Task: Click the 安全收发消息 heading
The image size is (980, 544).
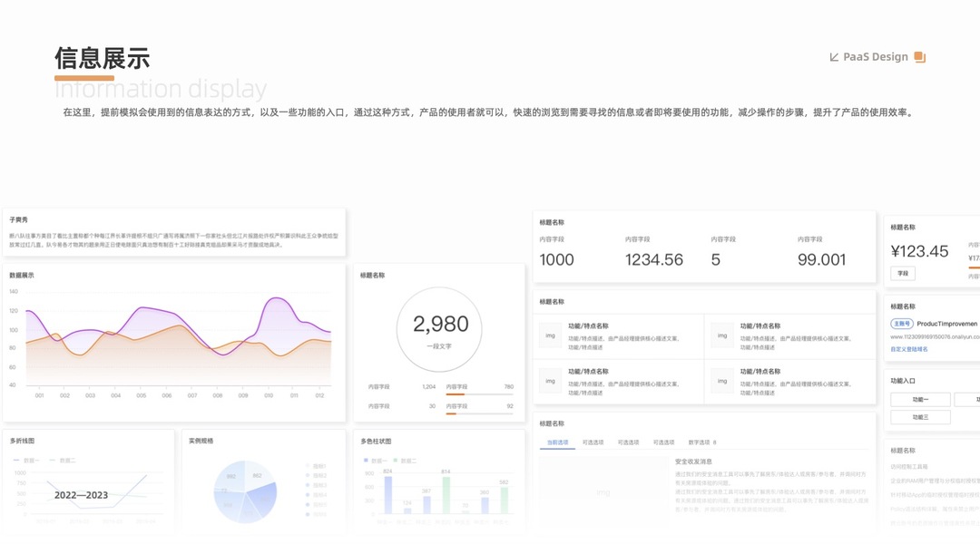Action: [x=694, y=461]
